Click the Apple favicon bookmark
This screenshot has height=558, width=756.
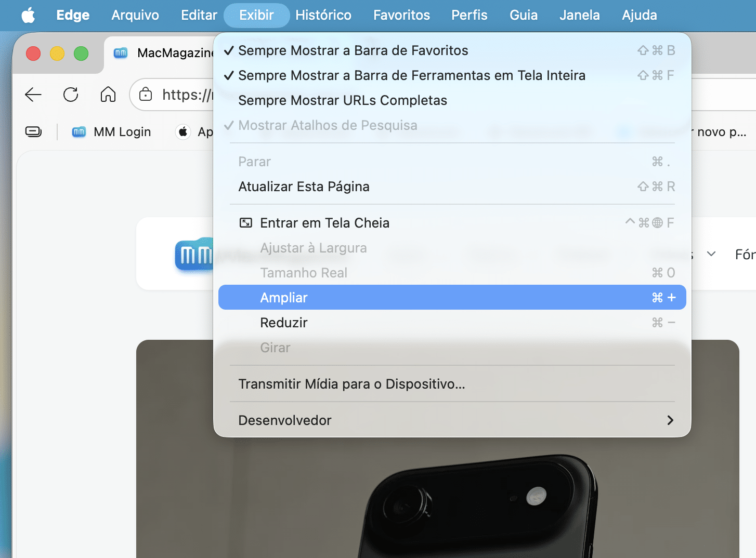(183, 132)
